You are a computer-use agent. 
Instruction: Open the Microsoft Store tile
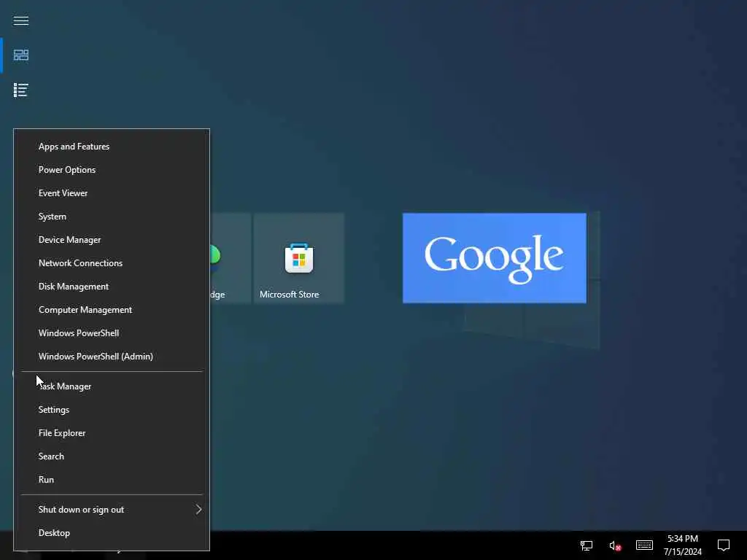coord(298,258)
